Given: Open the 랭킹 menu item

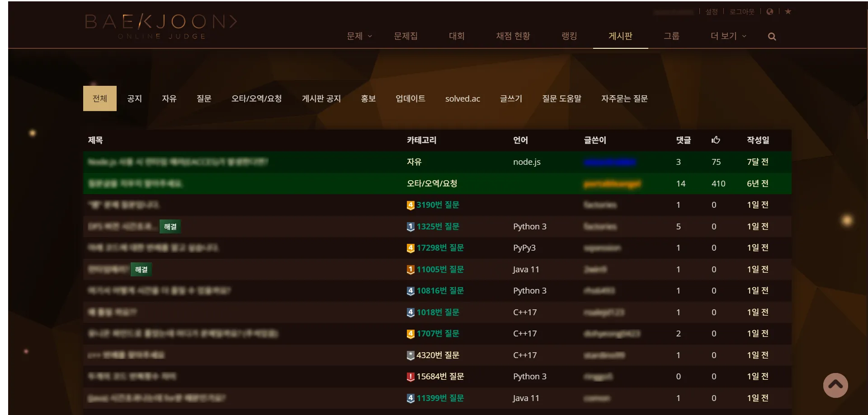Looking at the screenshot, I should pos(569,36).
